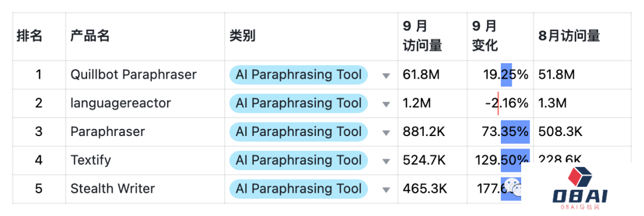Click the Stealth Writer product name cell
Viewport: 644px width, 216px height.
click(145, 189)
